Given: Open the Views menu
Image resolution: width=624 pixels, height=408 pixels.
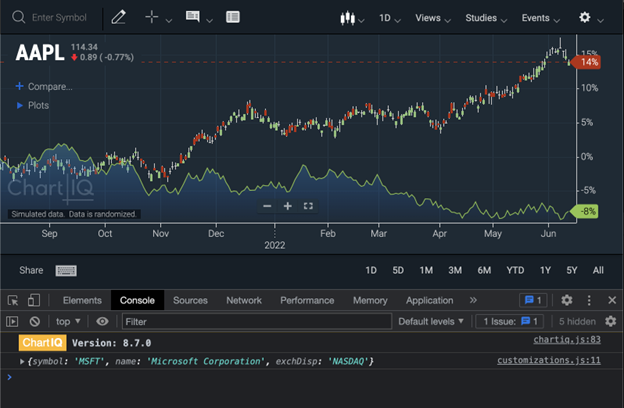Looking at the screenshot, I should click(x=433, y=18).
